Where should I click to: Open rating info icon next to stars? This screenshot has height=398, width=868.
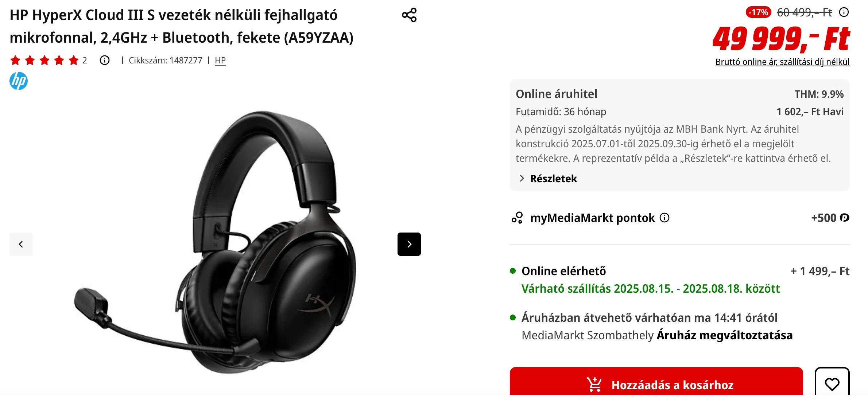click(x=105, y=60)
